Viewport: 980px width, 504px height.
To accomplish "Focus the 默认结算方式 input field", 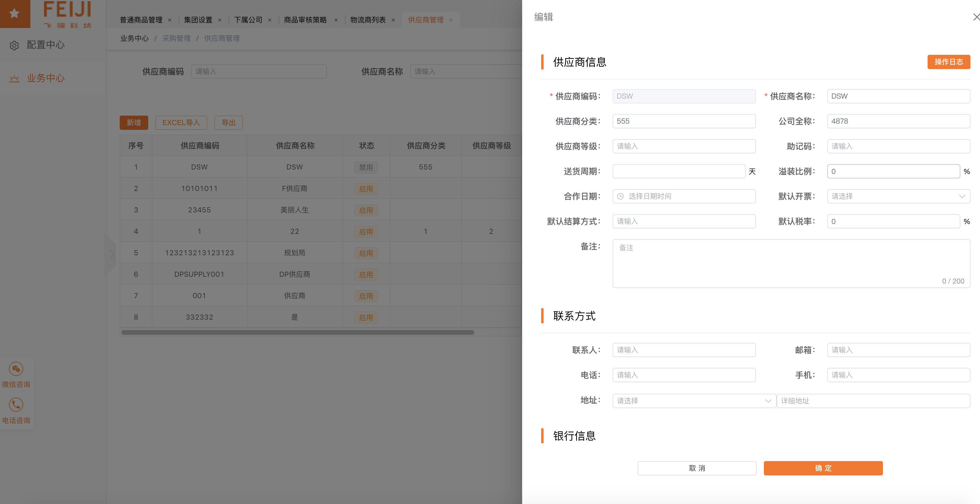I will [x=684, y=222].
